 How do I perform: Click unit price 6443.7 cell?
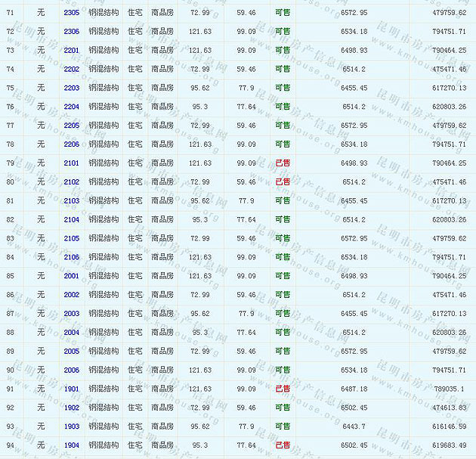354,426
